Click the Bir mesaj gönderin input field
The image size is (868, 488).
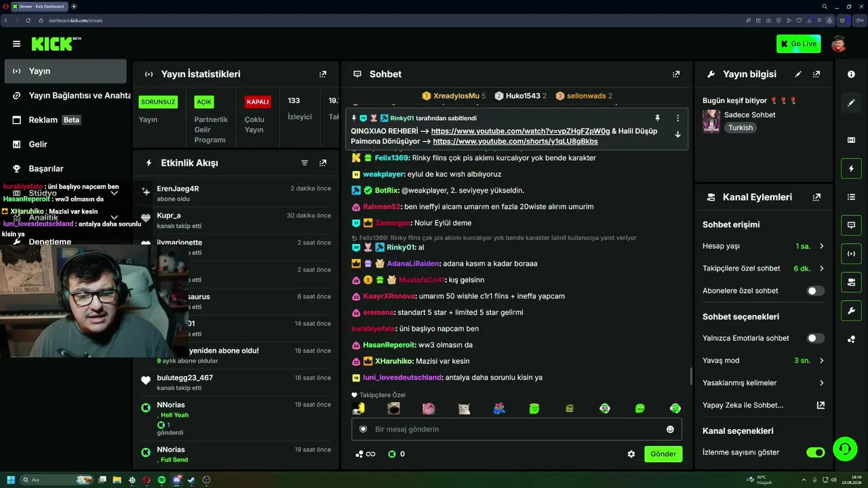click(x=516, y=429)
